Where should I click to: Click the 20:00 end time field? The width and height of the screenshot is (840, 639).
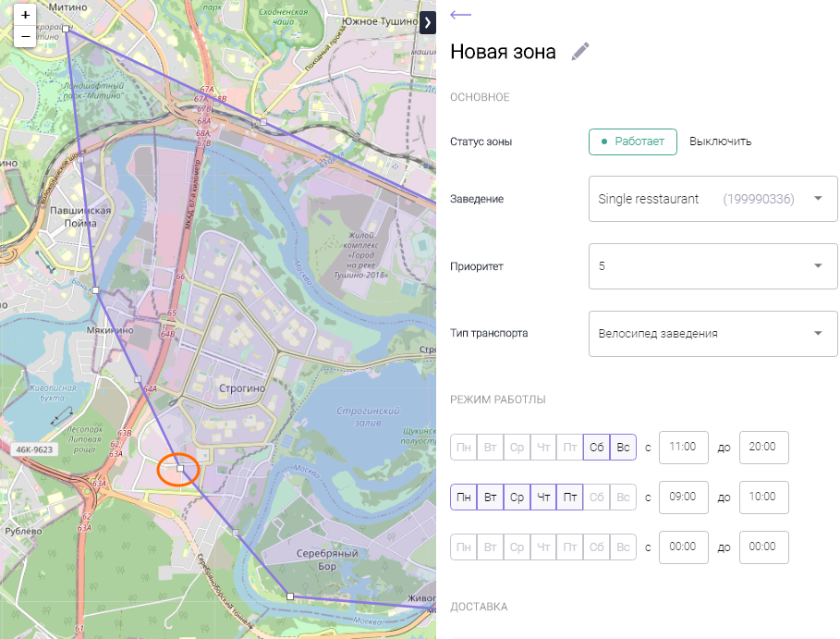763,447
